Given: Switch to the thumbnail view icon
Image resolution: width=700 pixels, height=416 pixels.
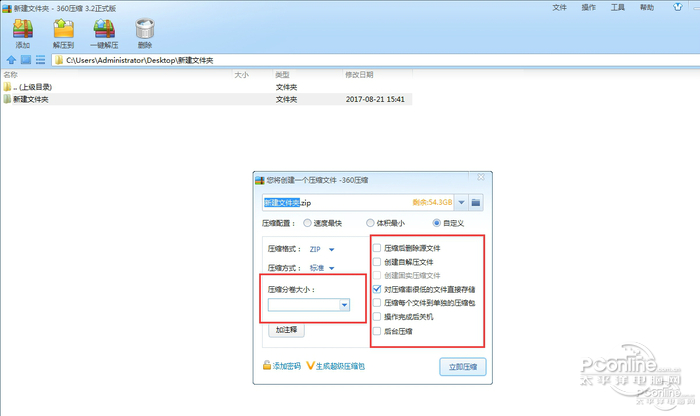Looking at the screenshot, I should click(26, 60).
